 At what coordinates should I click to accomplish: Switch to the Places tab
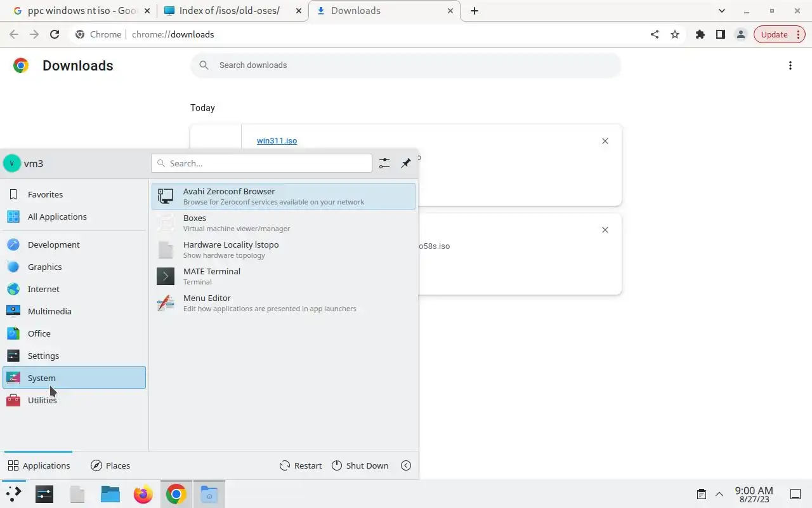point(110,465)
